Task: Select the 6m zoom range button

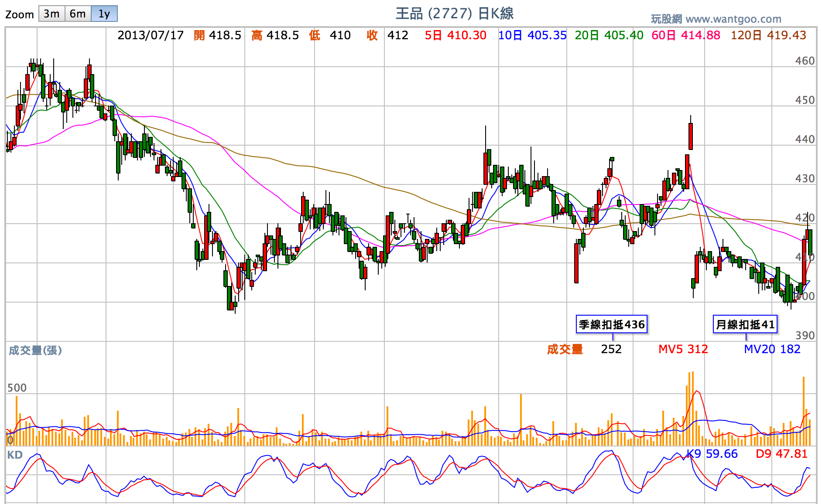Action: (78, 14)
